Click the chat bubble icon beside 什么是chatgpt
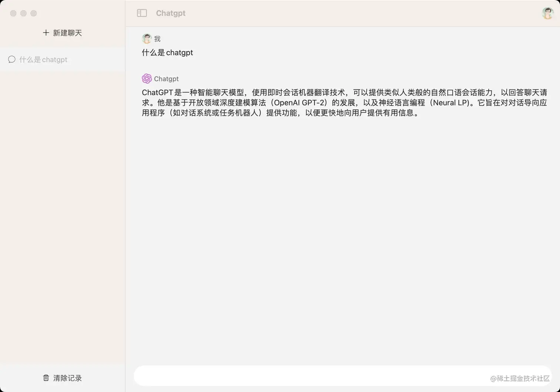560x392 pixels. click(x=11, y=59)
